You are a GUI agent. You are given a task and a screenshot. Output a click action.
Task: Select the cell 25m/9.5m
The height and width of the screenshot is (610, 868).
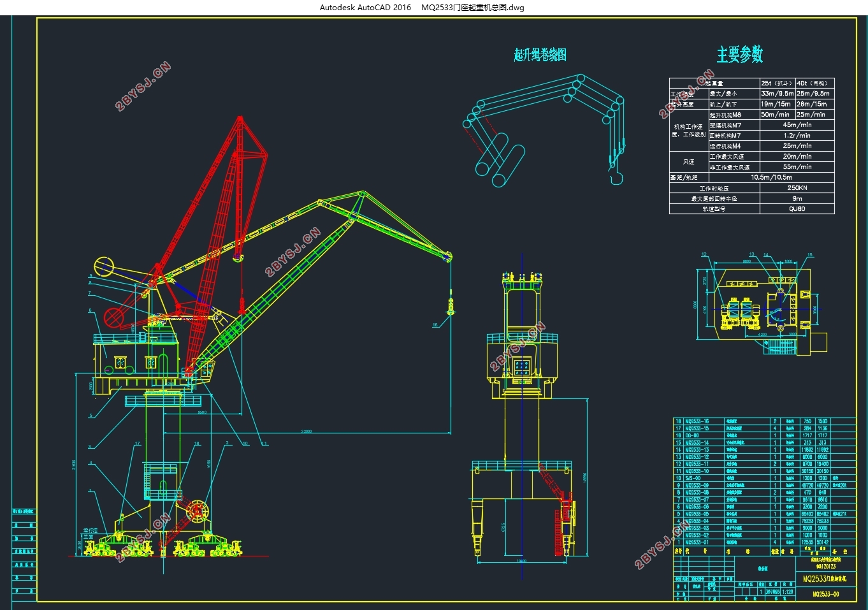coord(813,93)
